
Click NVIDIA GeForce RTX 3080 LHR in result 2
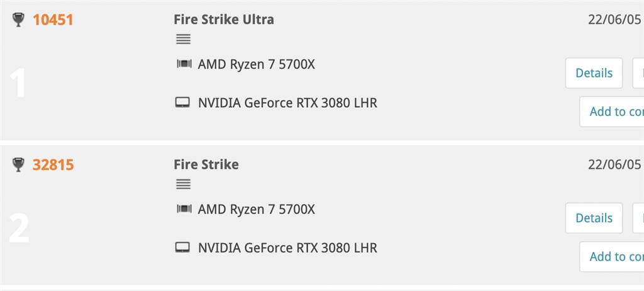tap(287, 248)
